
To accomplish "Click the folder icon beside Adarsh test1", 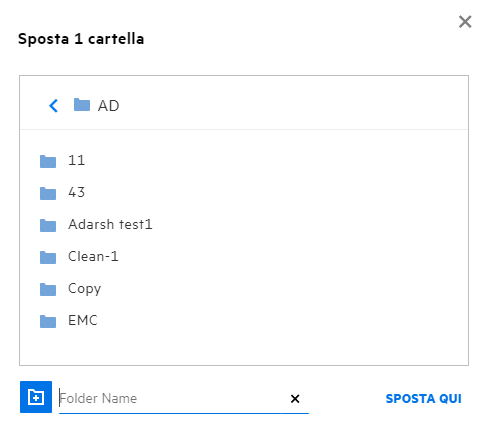I will 48,225.
